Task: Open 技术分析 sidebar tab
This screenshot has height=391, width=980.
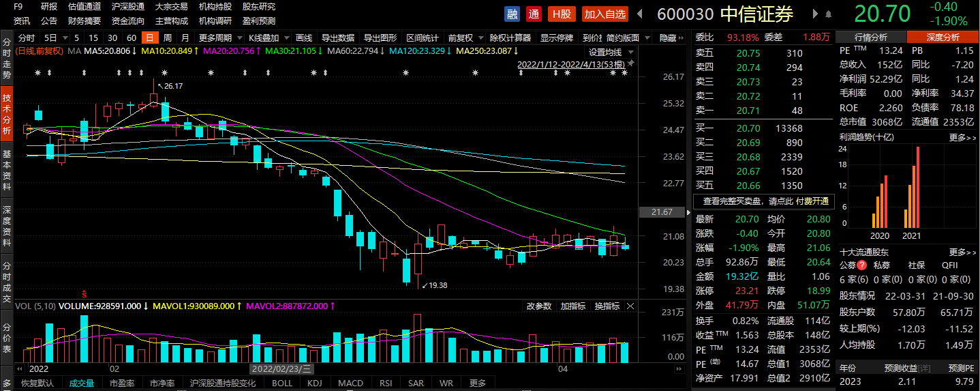Action: [6, 113]
